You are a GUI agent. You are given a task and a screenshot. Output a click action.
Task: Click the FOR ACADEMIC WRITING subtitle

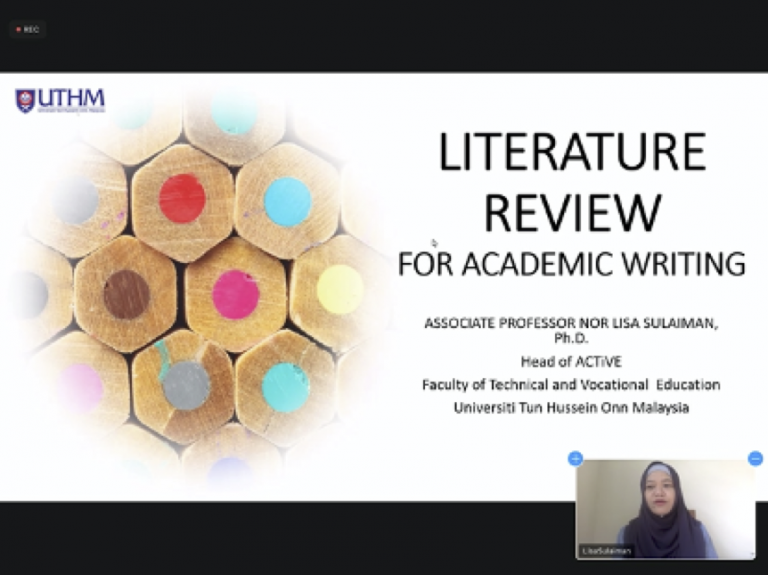[572, 264]
